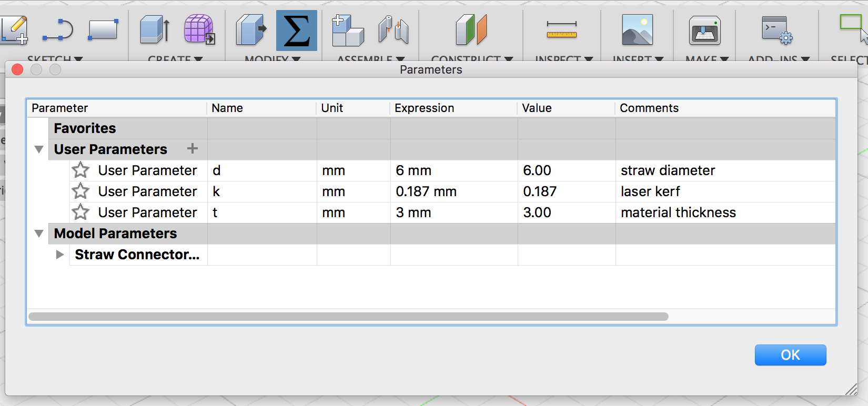Viewport: 868px width, 406px height.
Task: Open the ADD-INS dropdown menu
Action: pyautogui.click(x=779, y=59)
